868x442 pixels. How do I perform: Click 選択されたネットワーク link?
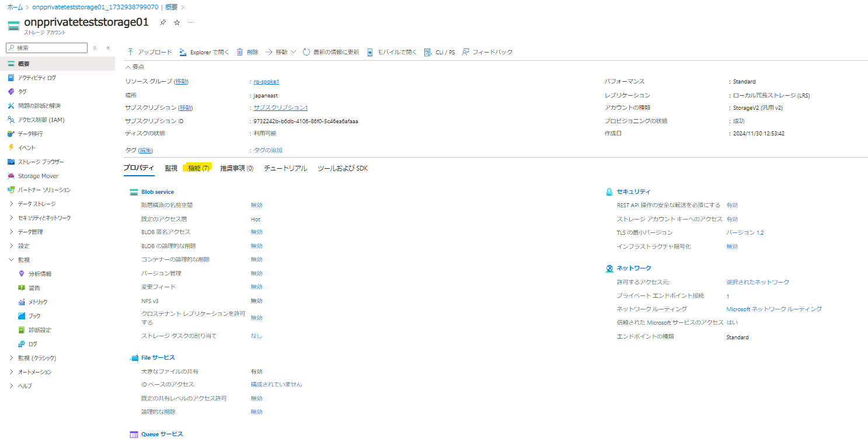[x=758, y=282]
